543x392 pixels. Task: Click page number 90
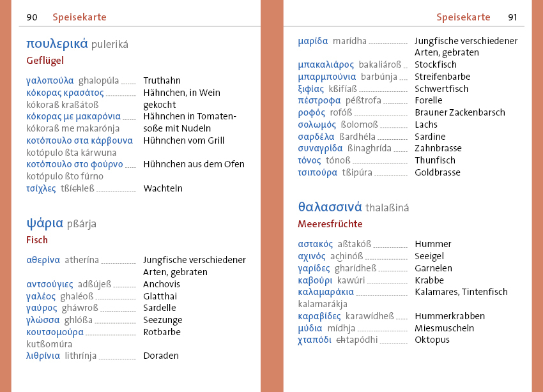[x=32, y=17]
